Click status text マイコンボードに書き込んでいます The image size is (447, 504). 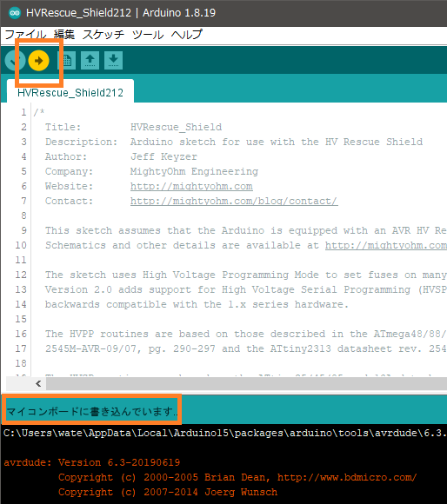pyautogui.click(x=92, y=411)
